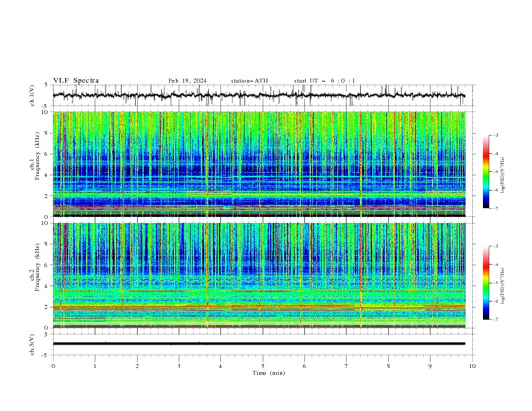This screenshot has width=532, height=411.
Task: Click the ch.1(V) waveform trace
Action: coord(259,95)
